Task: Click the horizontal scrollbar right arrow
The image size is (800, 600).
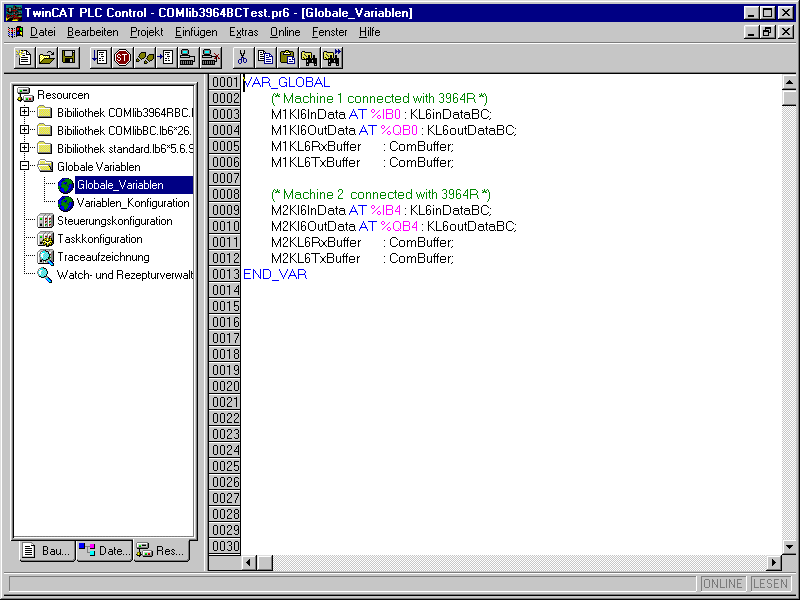Action: click(x=773, y=562)
